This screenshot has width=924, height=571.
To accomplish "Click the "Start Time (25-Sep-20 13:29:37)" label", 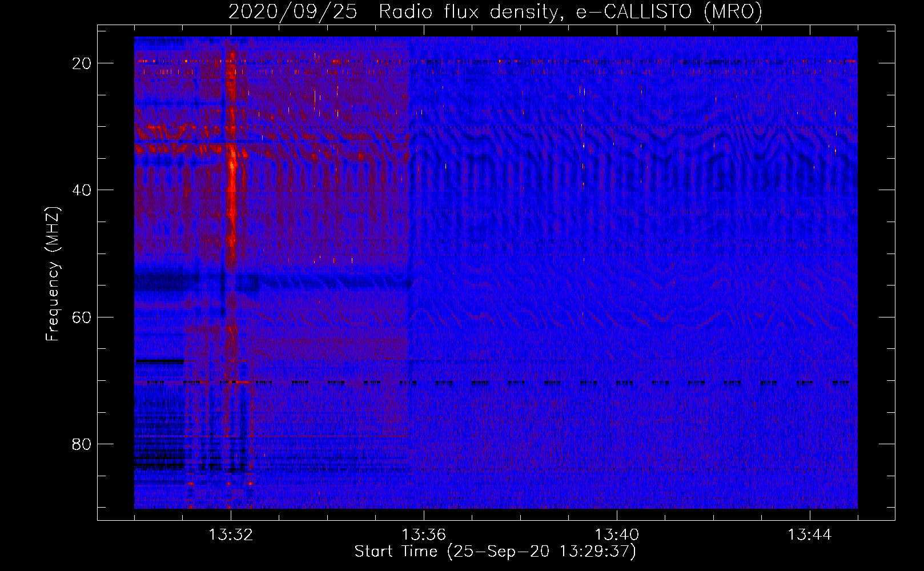I will coord(495,552).
